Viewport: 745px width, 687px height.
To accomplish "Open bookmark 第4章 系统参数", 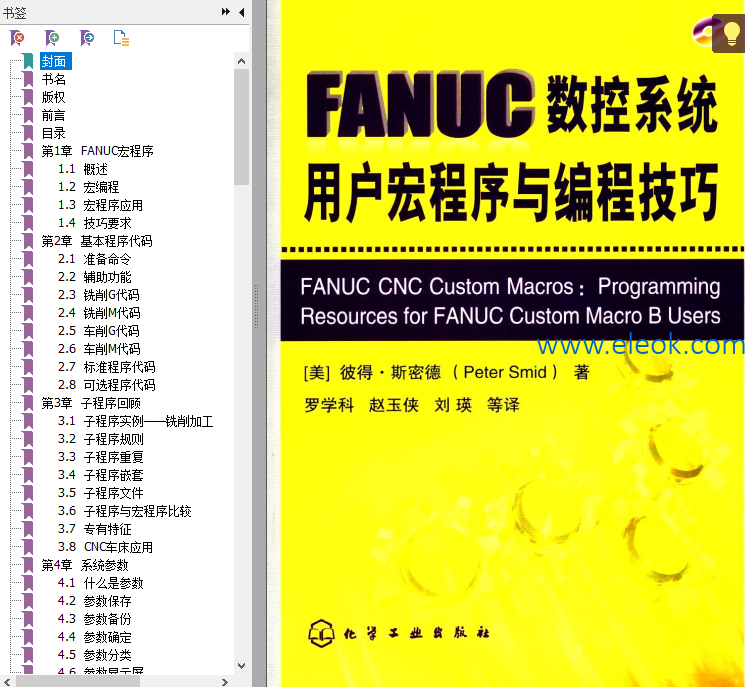I will (x=85, y=565).
